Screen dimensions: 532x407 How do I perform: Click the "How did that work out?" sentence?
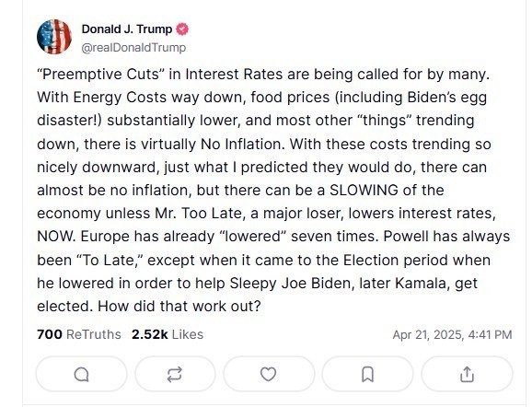pos(179,307)
